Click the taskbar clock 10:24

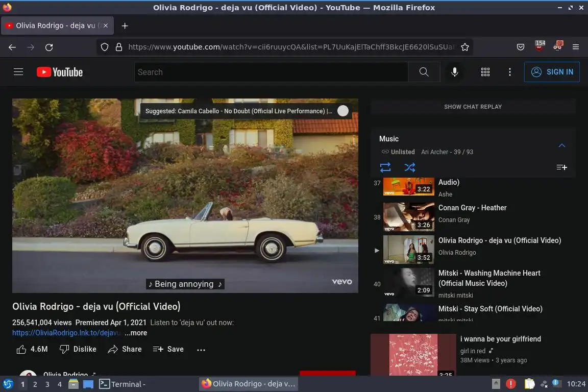(576, 384)
